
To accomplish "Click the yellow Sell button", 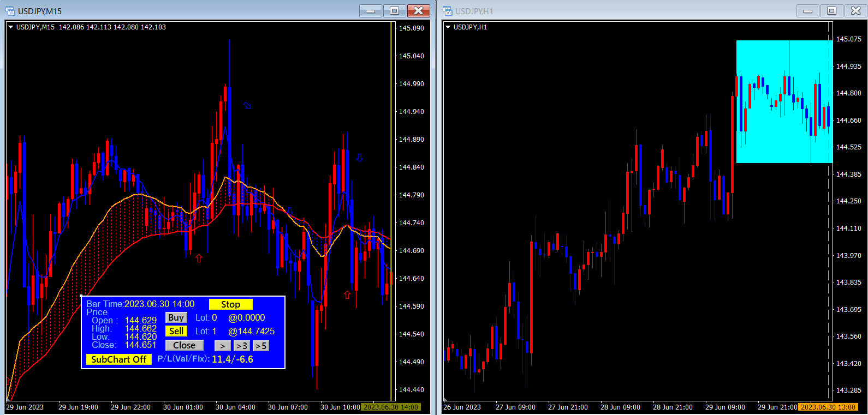I will pos(176,331).
